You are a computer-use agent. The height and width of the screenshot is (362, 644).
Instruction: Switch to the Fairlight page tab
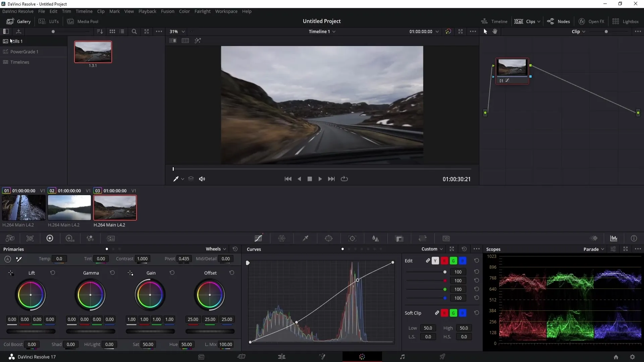tap(402, 357)
